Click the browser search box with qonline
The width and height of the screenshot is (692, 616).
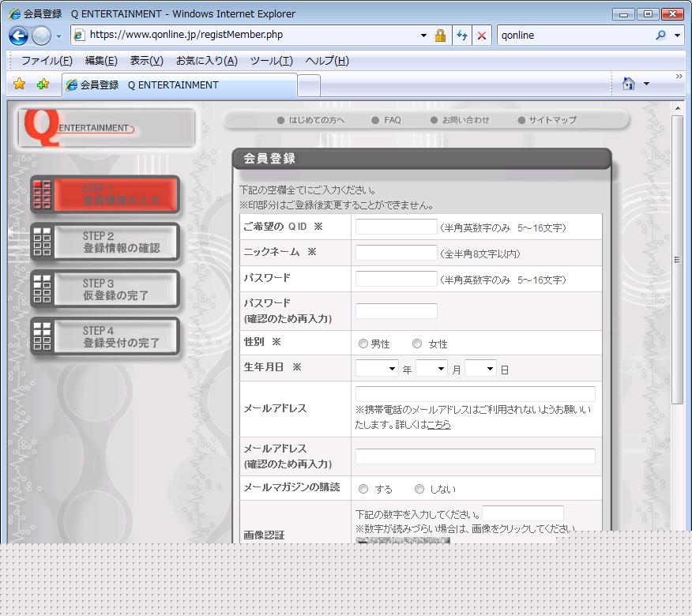(576, 36)
